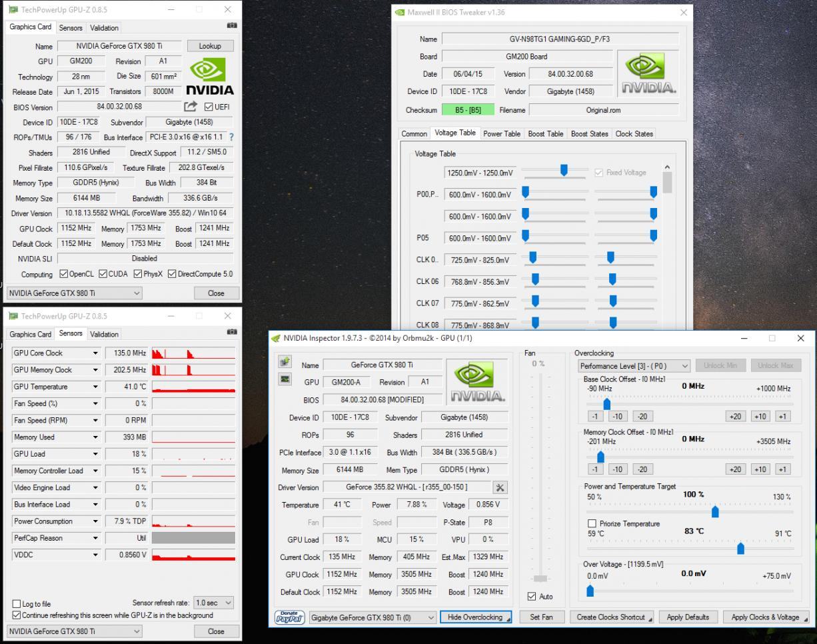The image size is (817, 644).
Task: Open the Boost Table tab
Action: pos(546,134)
